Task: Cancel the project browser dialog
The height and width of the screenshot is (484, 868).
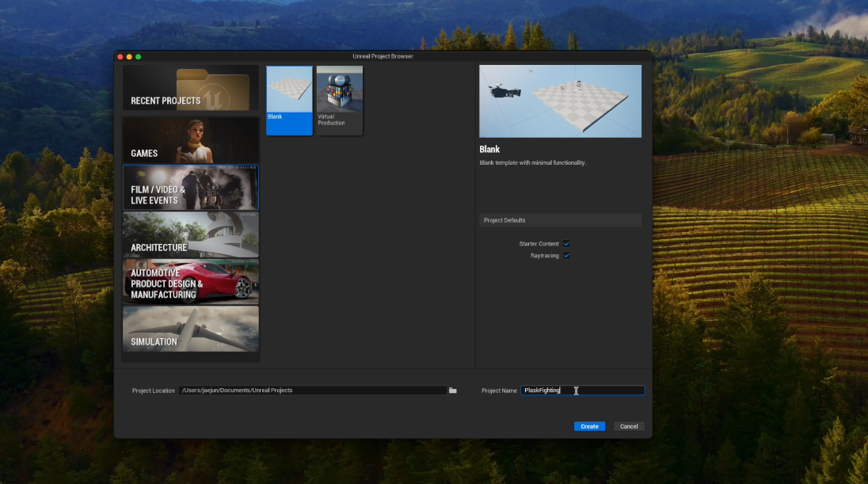Action: [629, 426]
